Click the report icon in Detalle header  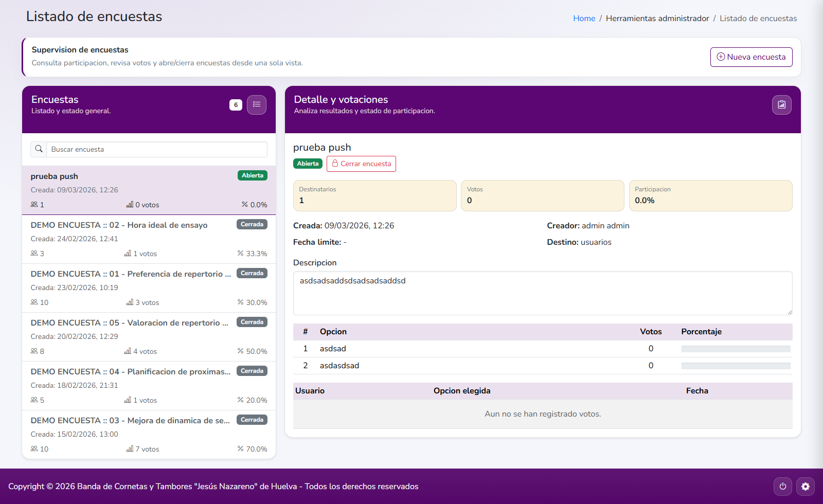[781, 105]
